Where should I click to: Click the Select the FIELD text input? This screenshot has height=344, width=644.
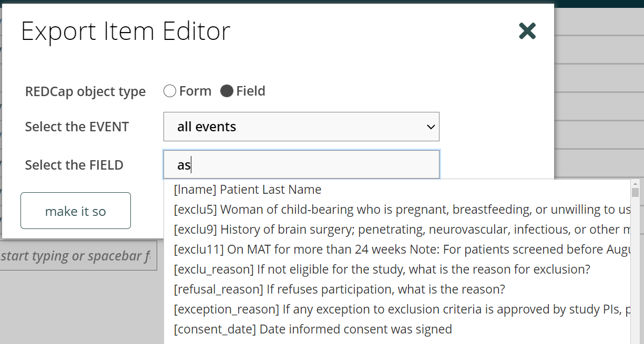[301, 165]
